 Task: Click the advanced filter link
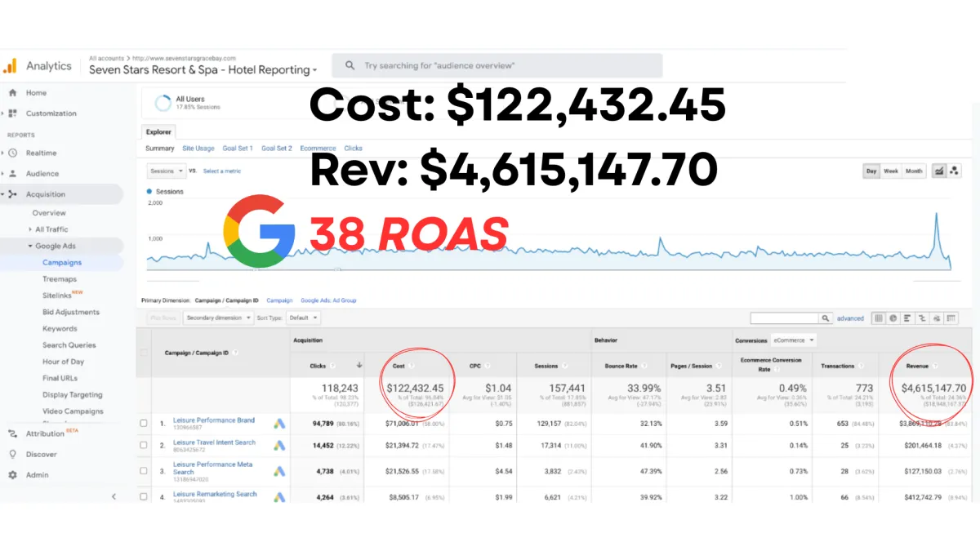point(850,318)
